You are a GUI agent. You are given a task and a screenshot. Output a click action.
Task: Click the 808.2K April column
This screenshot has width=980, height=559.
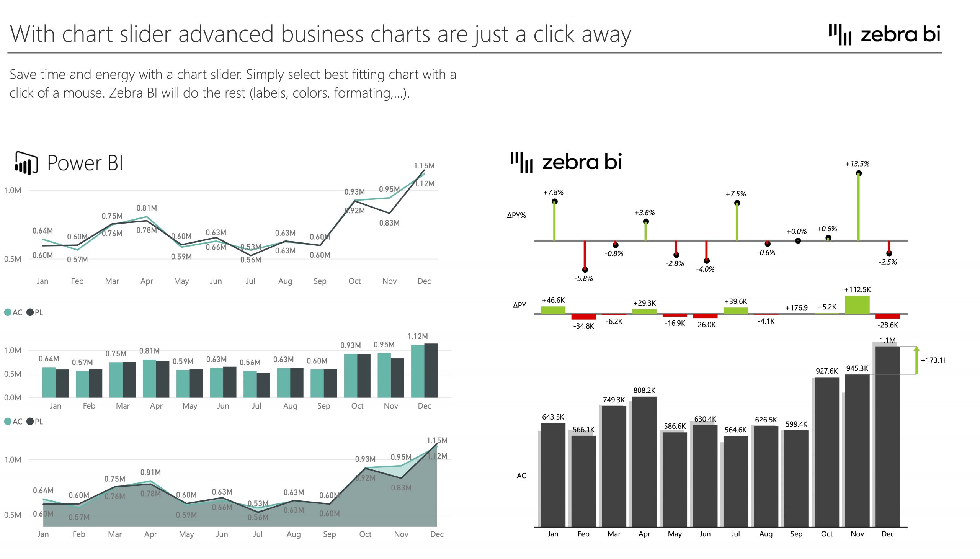click(644, 461)
